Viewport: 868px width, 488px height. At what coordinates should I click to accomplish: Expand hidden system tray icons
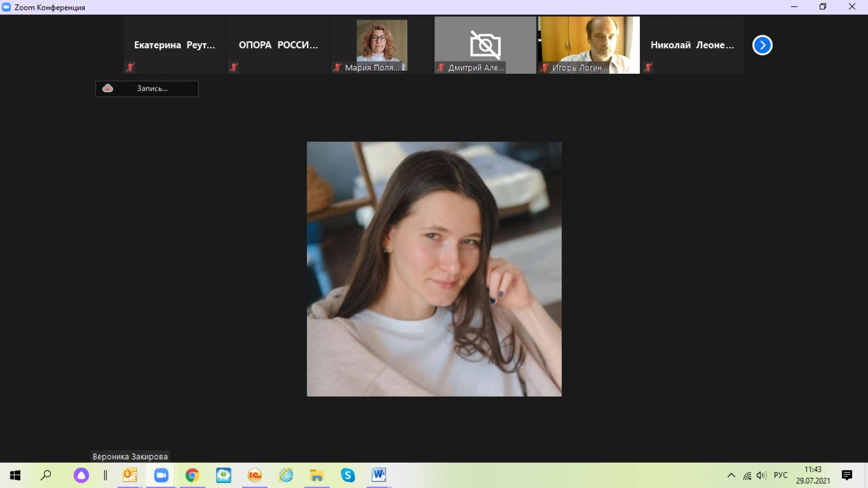point(731,475)
